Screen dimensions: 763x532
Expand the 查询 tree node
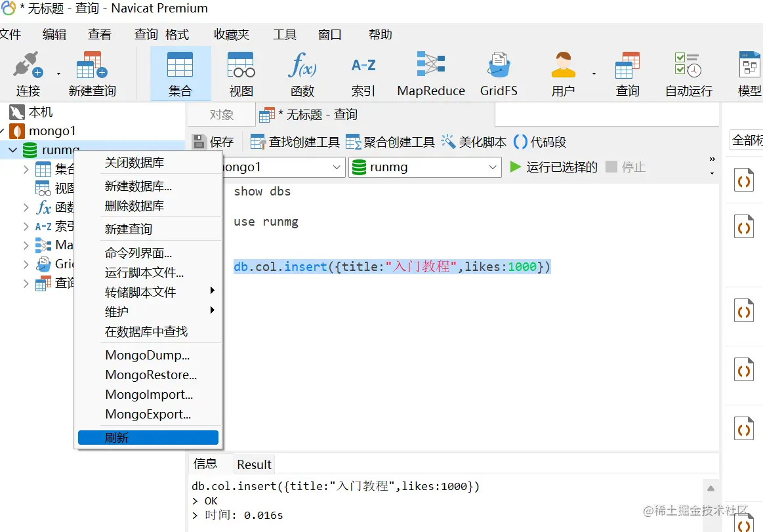point(26,283)
